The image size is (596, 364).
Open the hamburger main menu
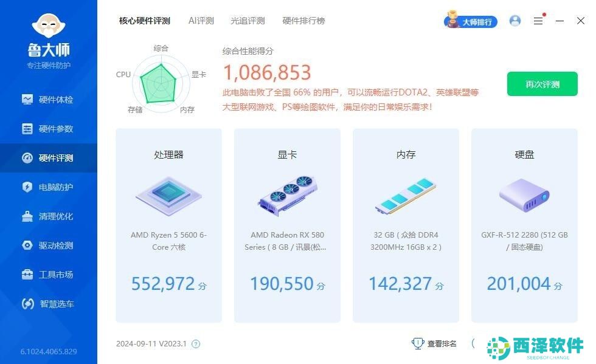click(x=538, y=21)
